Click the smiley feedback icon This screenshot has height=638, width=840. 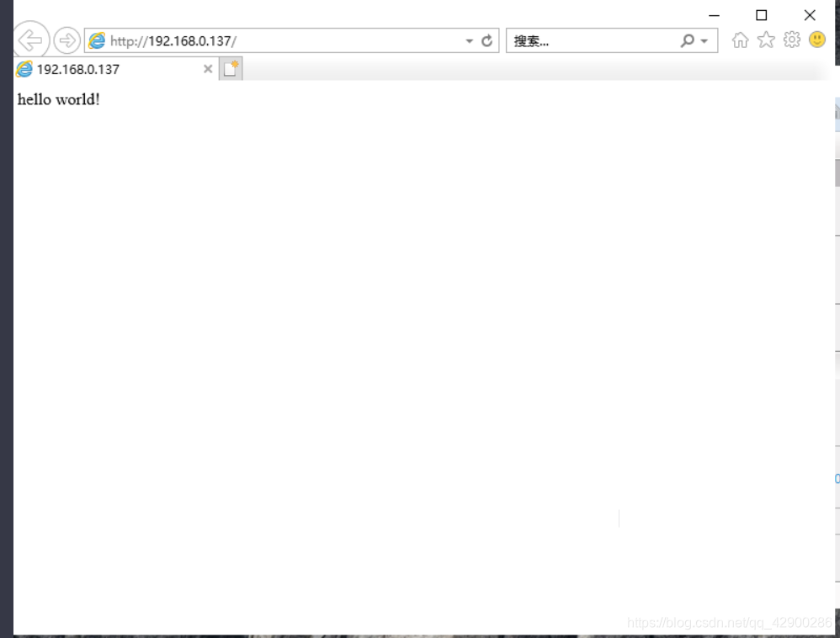[817, 40]
